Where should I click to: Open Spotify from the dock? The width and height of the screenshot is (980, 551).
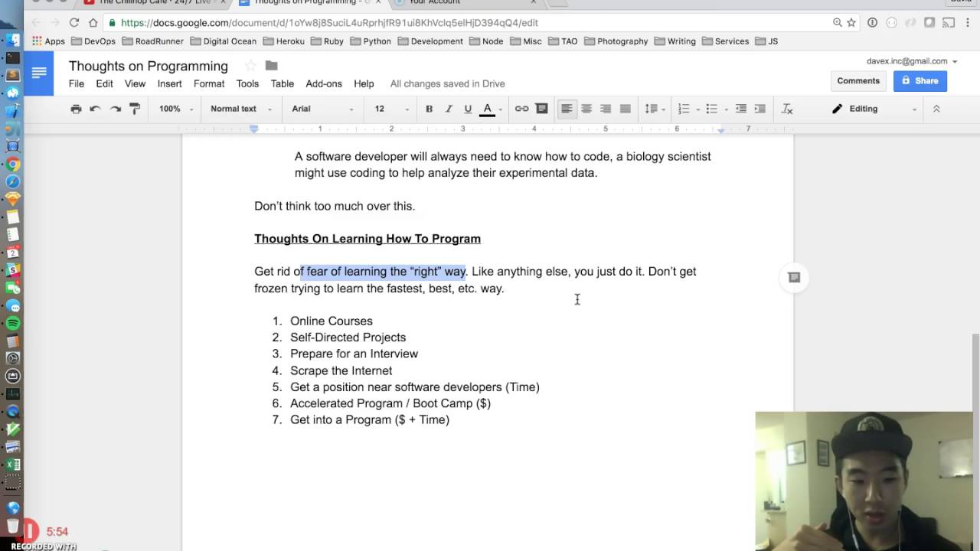12,323
